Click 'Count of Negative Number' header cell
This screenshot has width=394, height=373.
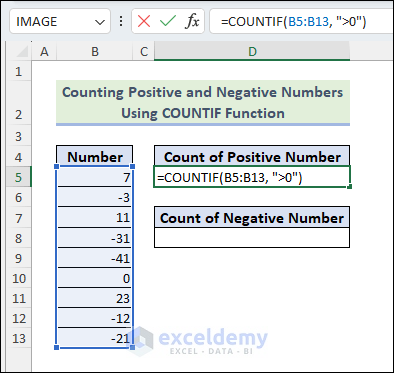(x=252, y=218)
